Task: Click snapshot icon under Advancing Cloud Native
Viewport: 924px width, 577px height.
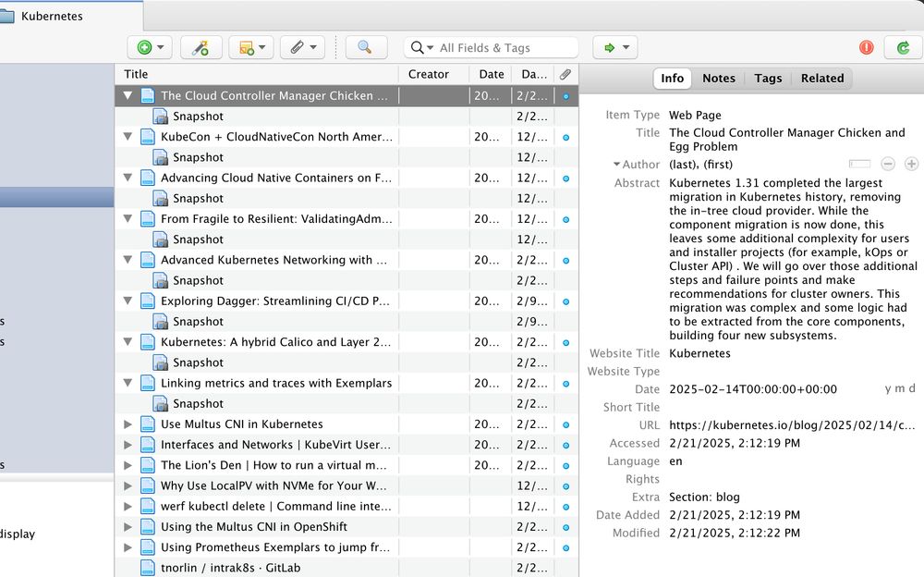Action: [160, 198]
